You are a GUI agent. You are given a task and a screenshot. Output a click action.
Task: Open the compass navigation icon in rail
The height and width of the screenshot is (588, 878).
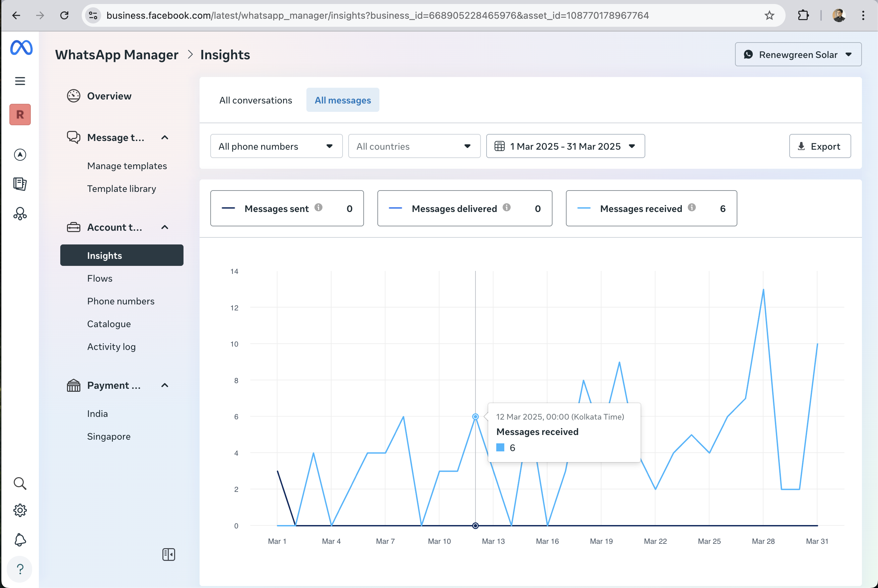pos(20,154)
